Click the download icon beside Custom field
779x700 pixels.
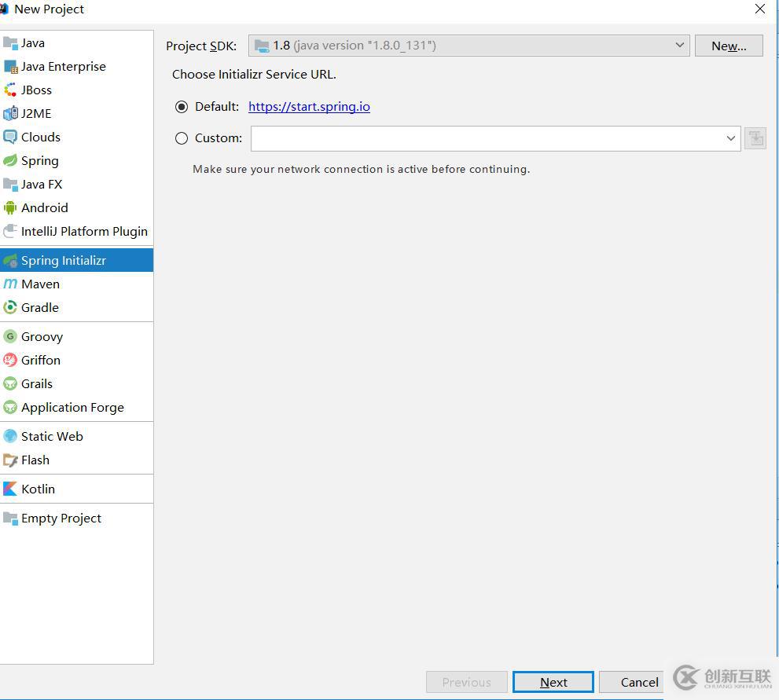[755, 138]
